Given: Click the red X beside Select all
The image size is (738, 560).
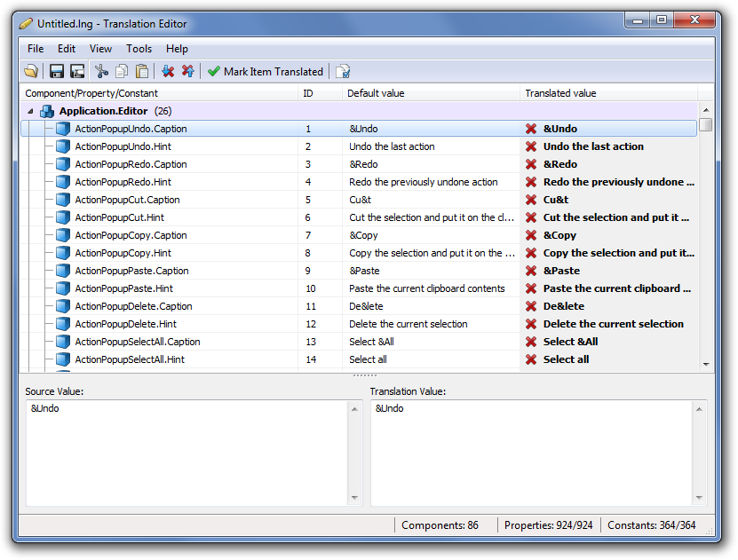Looking at the screenshot, I should pos(531,359).
